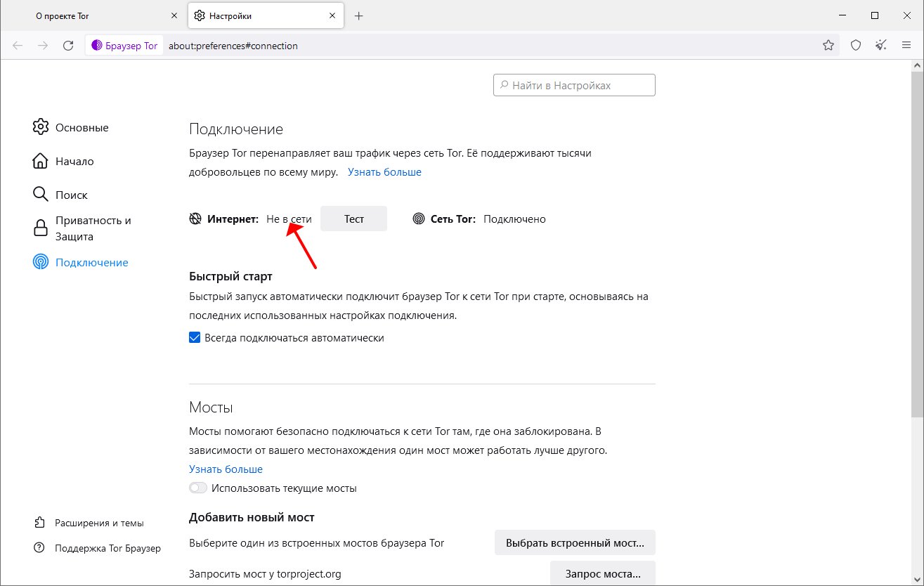Click the scrollbar up arrow

coord(917,65)
